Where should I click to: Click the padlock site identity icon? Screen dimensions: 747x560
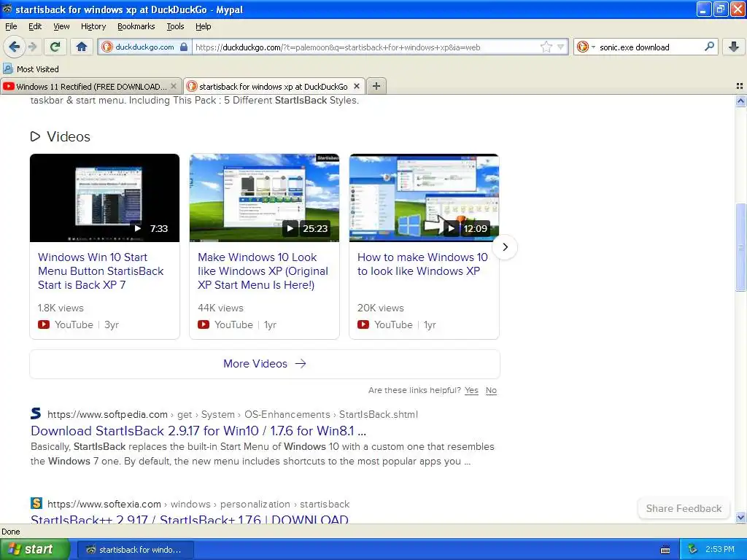(183, 47)
